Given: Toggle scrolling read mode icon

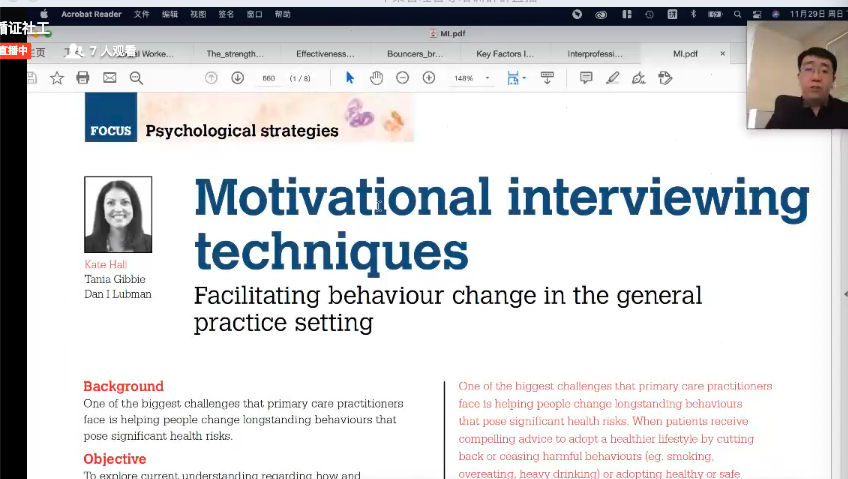Looking at the screenshot, I should (547, 78).
